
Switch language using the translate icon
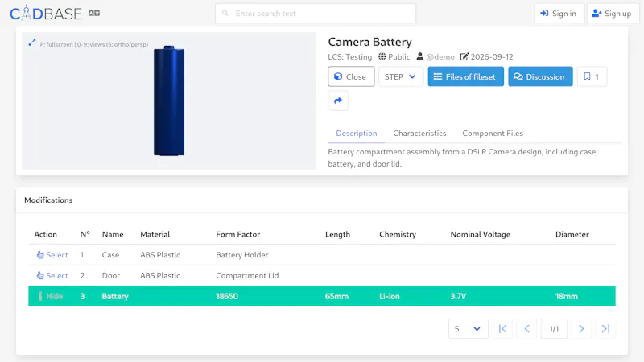tap(94, 14)
